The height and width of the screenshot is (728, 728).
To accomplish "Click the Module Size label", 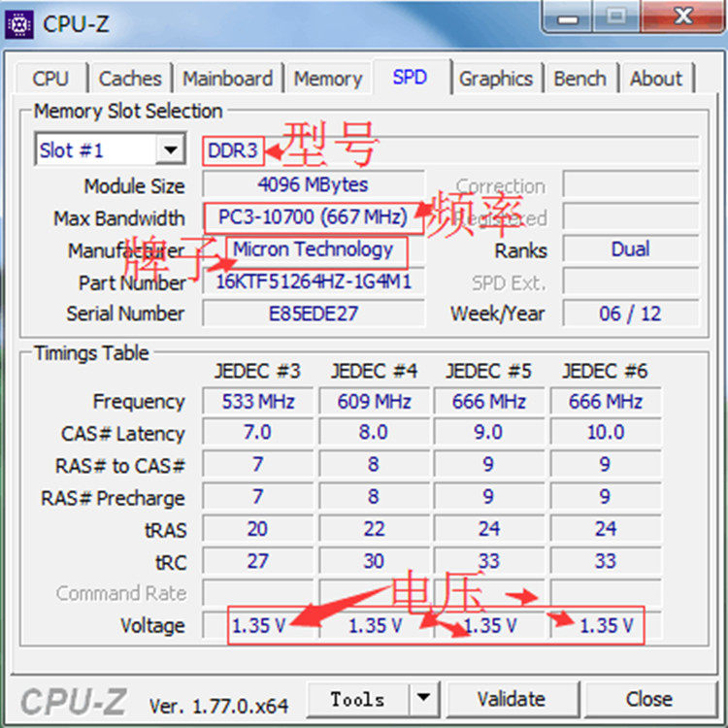I will (135, 186).
